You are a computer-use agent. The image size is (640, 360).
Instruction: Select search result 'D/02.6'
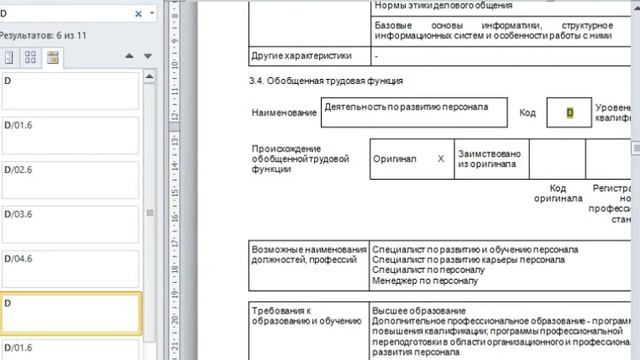pos(70,180)
